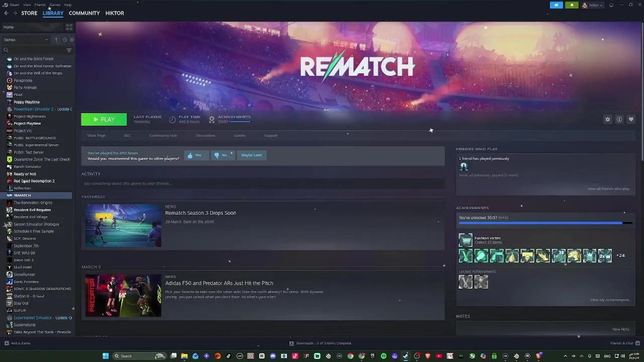Toggle the recent activity clock filter

coord(64,40)
